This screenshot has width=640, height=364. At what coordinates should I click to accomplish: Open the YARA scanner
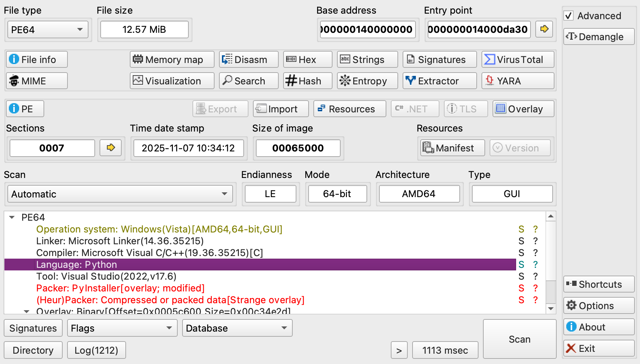[518, 81]
